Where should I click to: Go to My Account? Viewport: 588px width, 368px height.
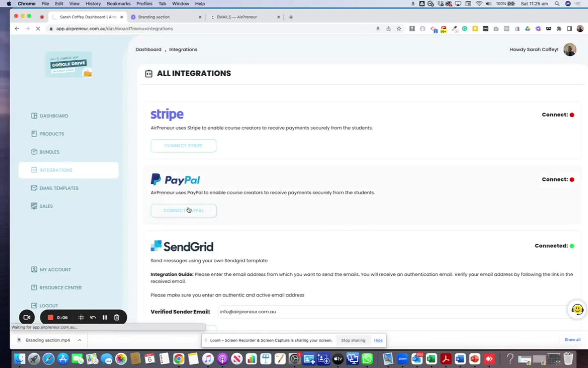(51, 270)
